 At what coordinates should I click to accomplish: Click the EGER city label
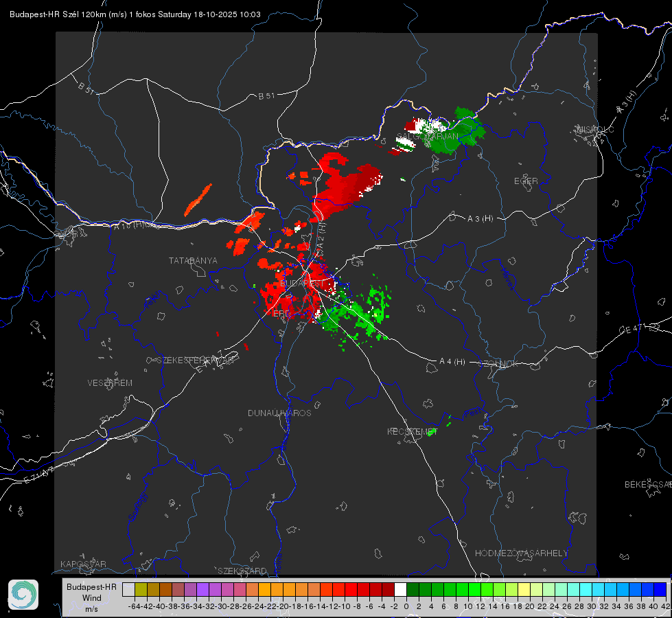click(526, 181)
